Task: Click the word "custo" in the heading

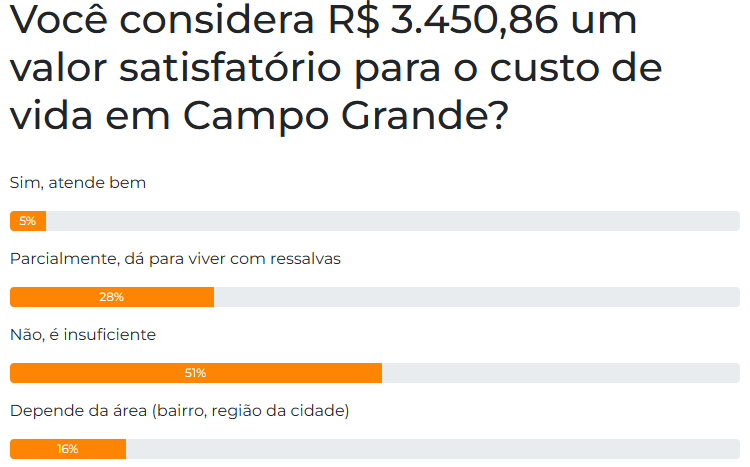Action: point(560,69)
